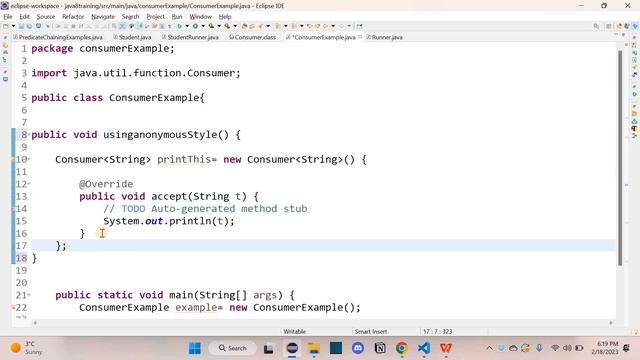Open the External Tools dropdown arrow
This screenshot has width=640, height=360.
tap(235, 26)
